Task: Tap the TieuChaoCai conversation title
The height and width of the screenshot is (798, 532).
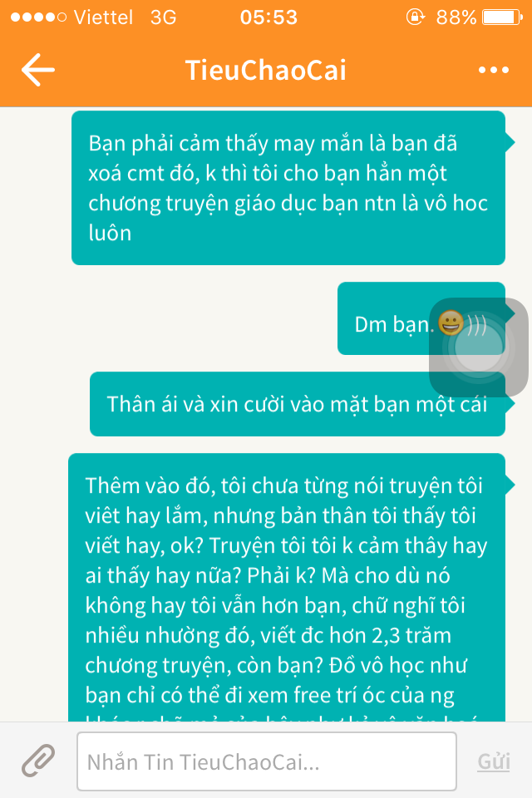Action: 266,70
